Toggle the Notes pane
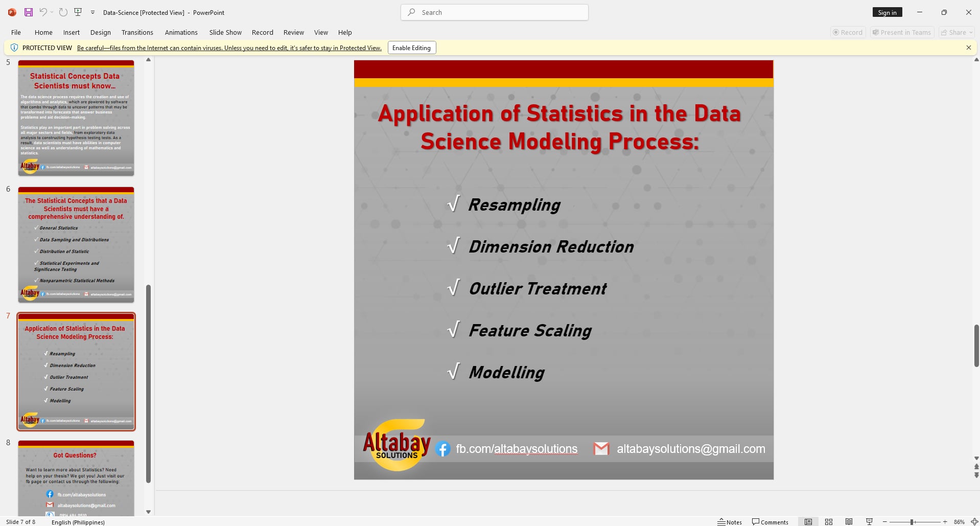The image size is (980, 526). [x=730, y=522]
